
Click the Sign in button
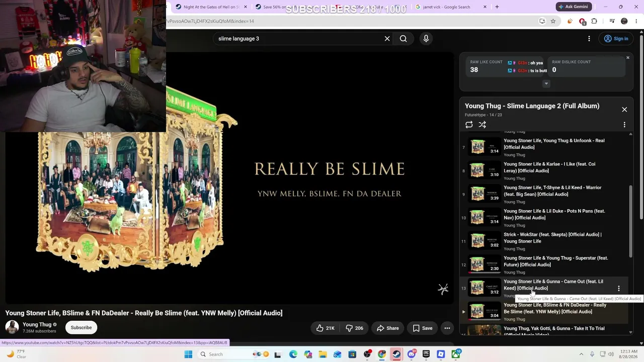coord(616,39)
